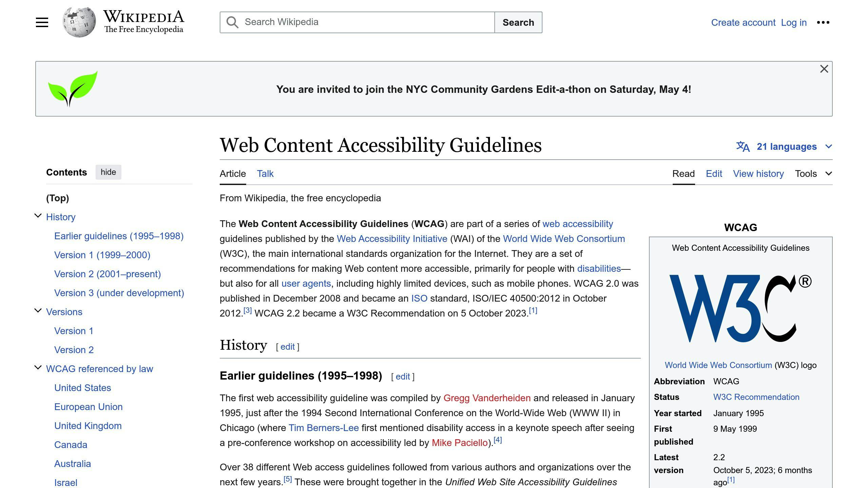Select the Version 2 Contents entry
Screen dimensions: 868x488
74,350
